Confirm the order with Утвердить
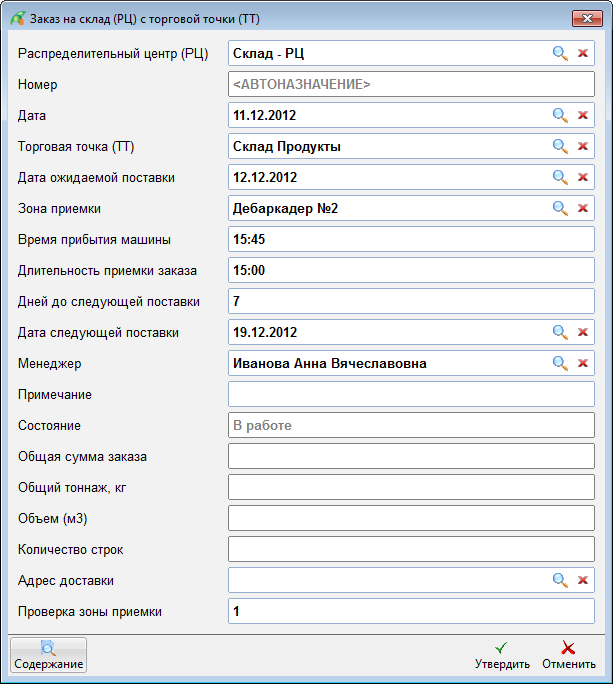This screenshot has width=613, height=684. coord(502,655)
